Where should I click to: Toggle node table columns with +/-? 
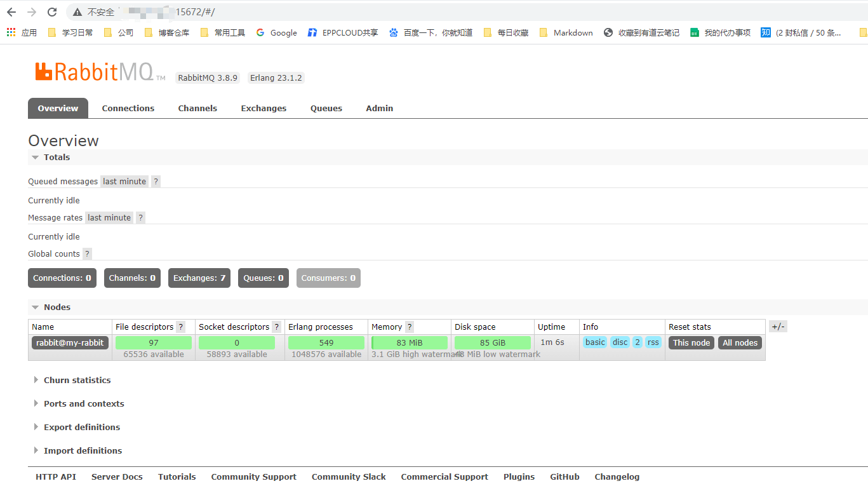click(x=778, y=327)
